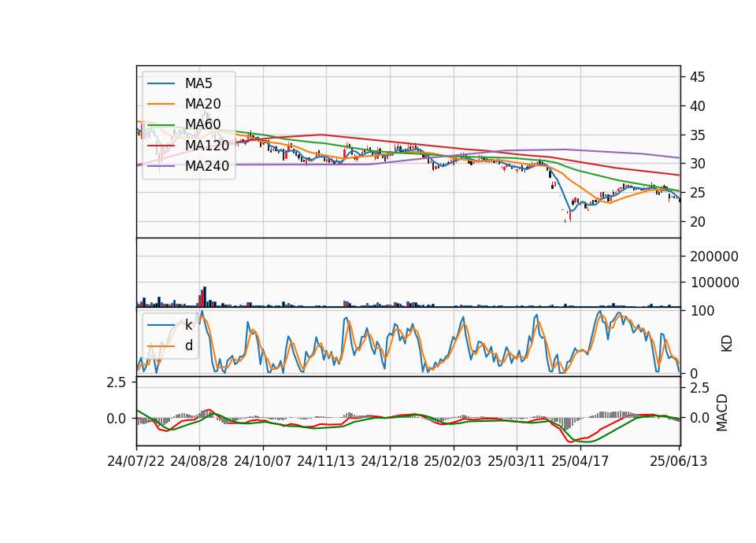This screenshot has width=756, height=543.
Task: Click the blue MA5 legend line sample
Action: coord(161,83)
